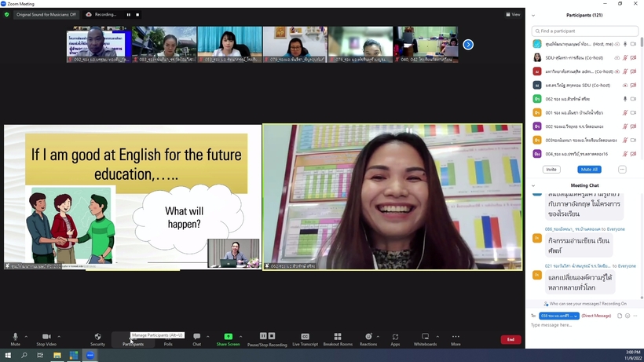Viewport: 644px width, 362px height.
Task: Pause recording using top bar pause icon
Action: [x=129, y=15]
